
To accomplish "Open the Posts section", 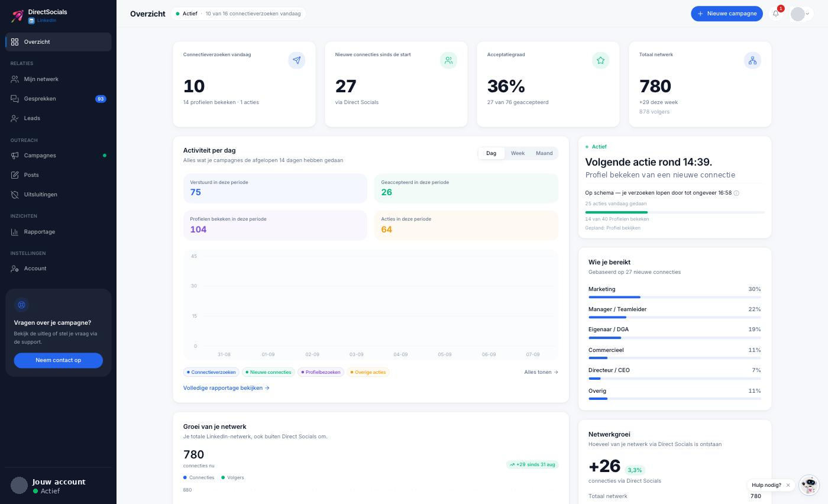I will 59,175.
